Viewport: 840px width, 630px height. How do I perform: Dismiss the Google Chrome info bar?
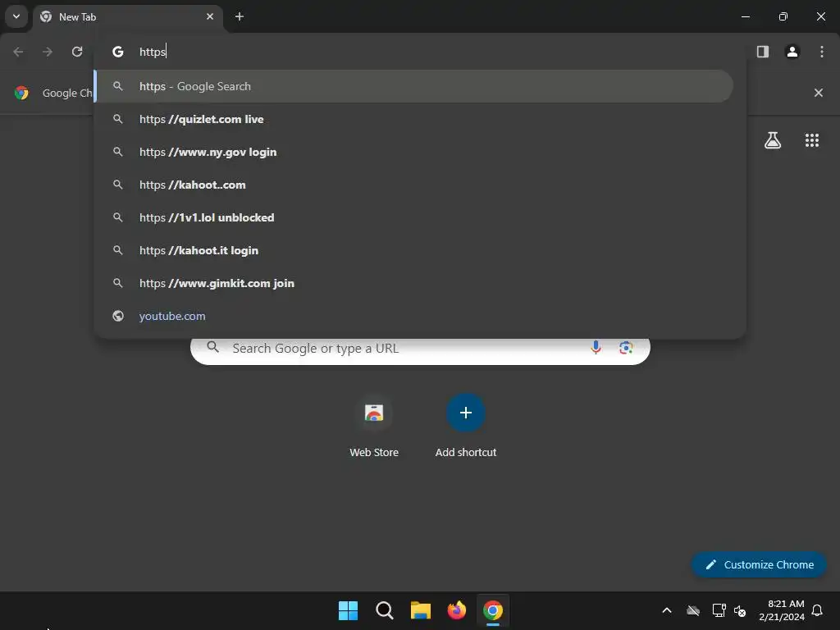(x=818, y=93)
